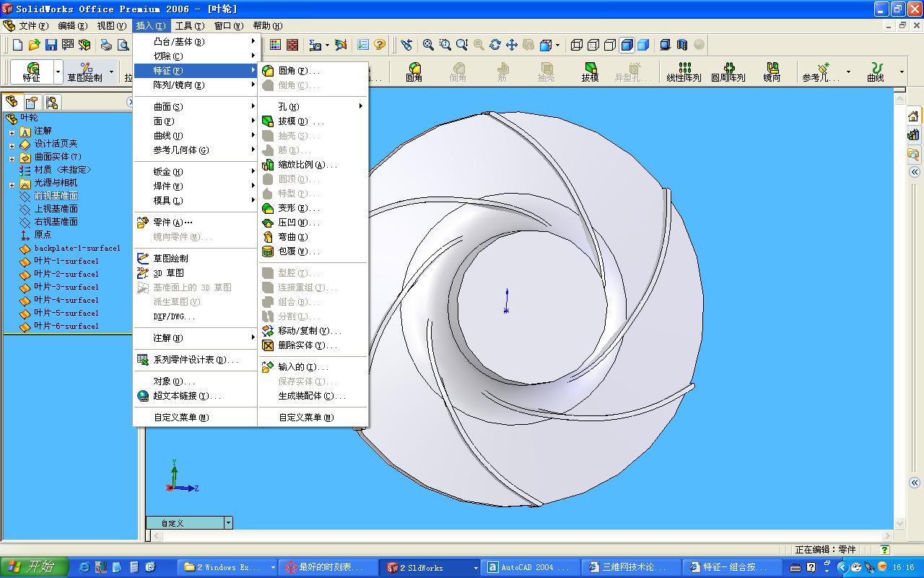This screenshot has width=924, height=578.
Task: Click the Windows 开始 Start button
Action: (35, 567)
